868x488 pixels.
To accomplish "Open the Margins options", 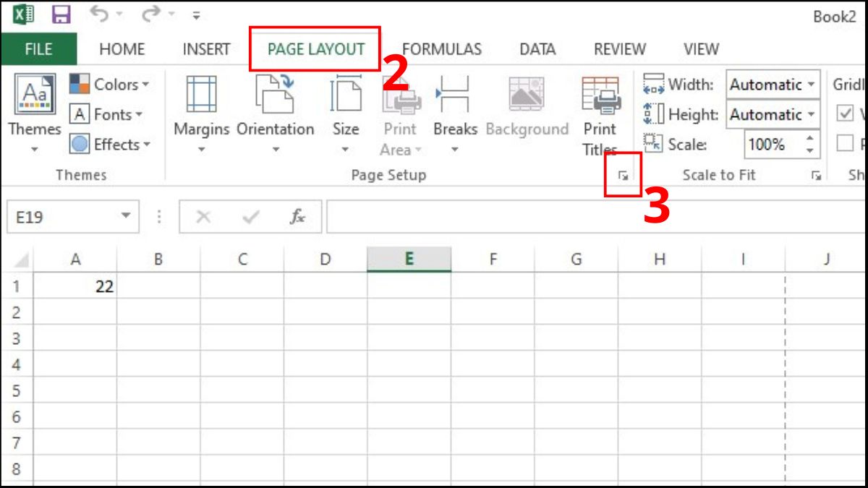I will (201, 114).
